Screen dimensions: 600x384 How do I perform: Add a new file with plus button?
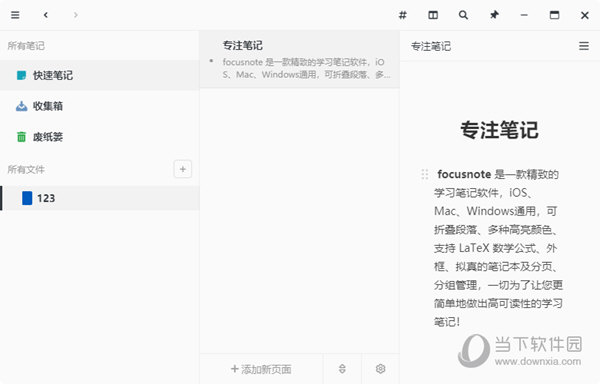(183, 169)
